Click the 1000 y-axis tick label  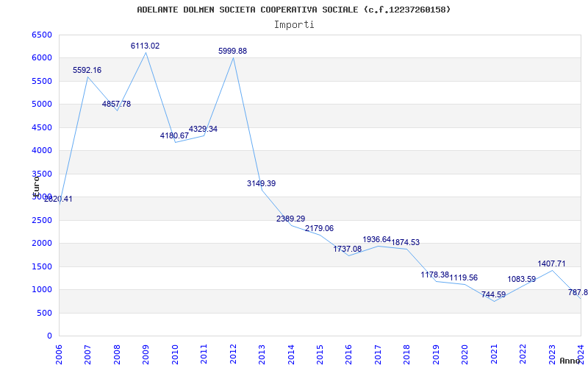(42, 290)
